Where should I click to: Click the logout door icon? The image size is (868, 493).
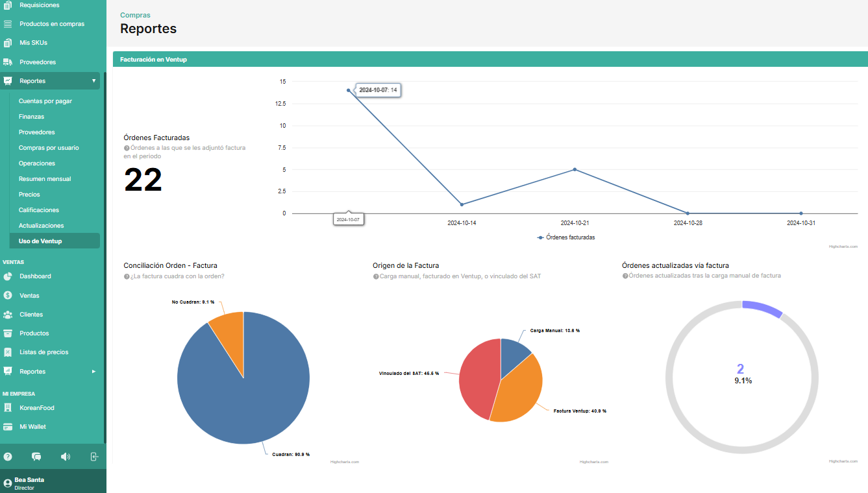pyautogui.click(x=94, y=457)
